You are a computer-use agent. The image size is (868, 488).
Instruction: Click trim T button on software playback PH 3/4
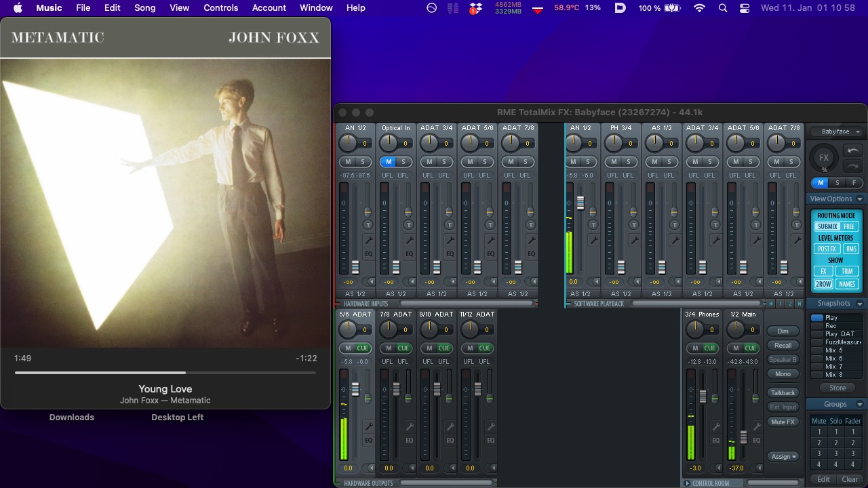pos(633,225)
